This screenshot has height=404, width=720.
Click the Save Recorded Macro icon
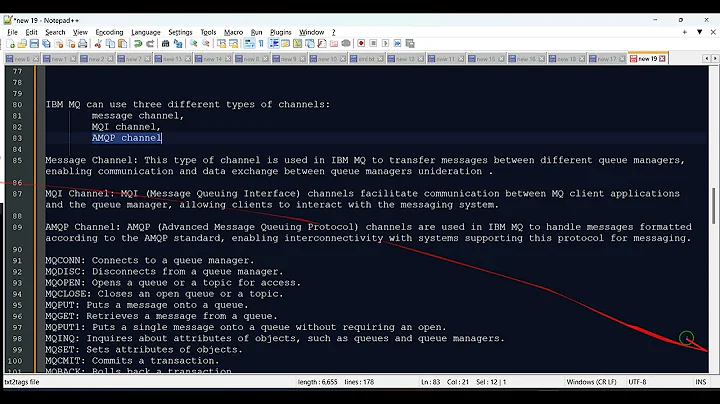coord(410,44)
